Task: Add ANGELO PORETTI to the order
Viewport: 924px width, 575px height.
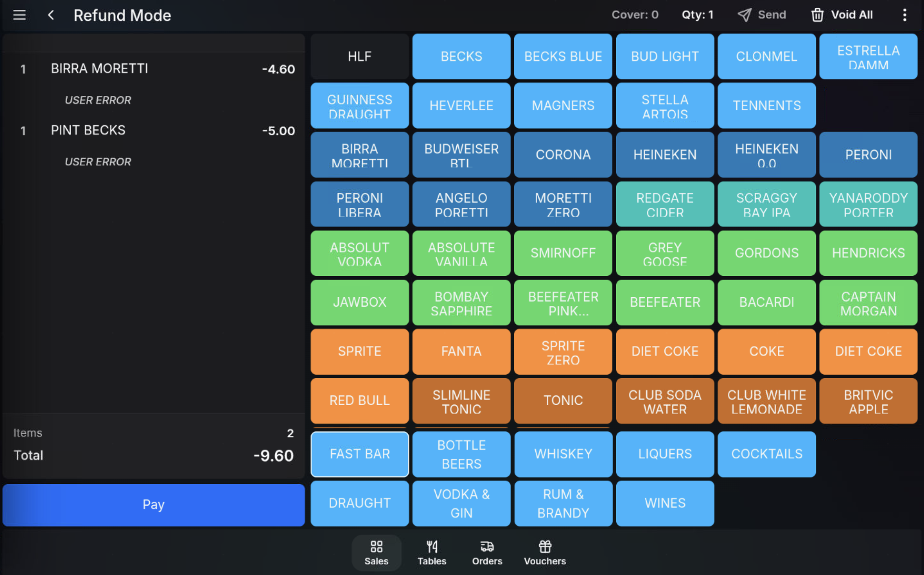Action: point(461,204)
